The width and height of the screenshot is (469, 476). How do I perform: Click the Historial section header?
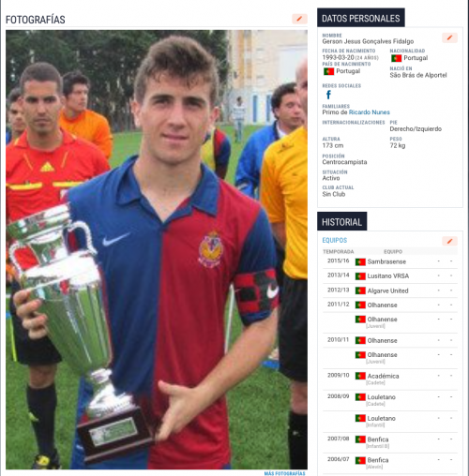(x=341, y=221)
